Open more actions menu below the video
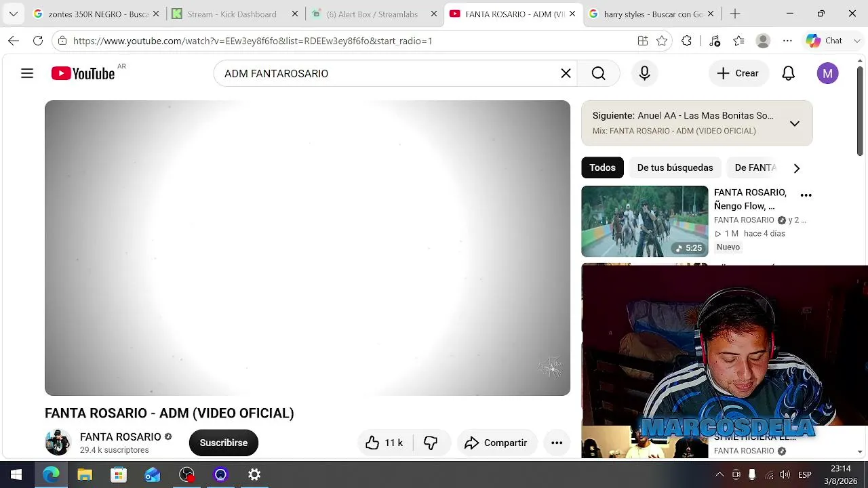The image size is (868, 488). [x=557, y=443]
